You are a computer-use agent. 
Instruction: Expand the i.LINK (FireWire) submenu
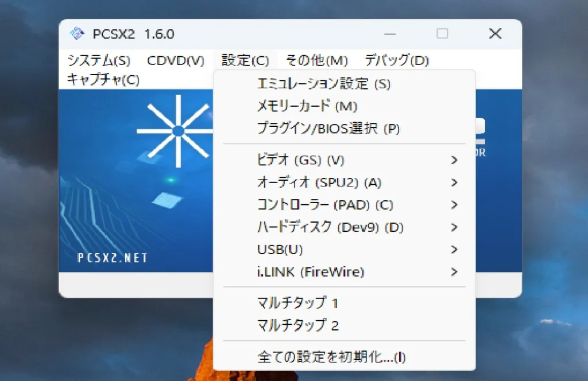coord(345,272)
